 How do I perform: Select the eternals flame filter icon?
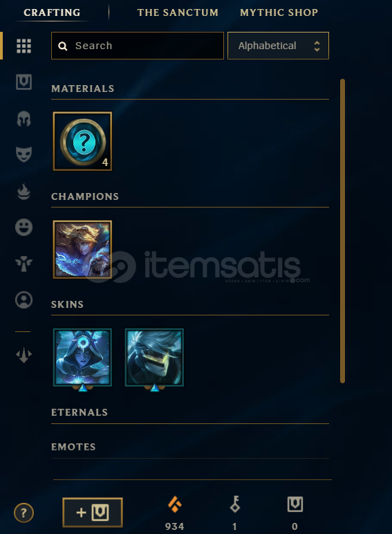point(24,192)
